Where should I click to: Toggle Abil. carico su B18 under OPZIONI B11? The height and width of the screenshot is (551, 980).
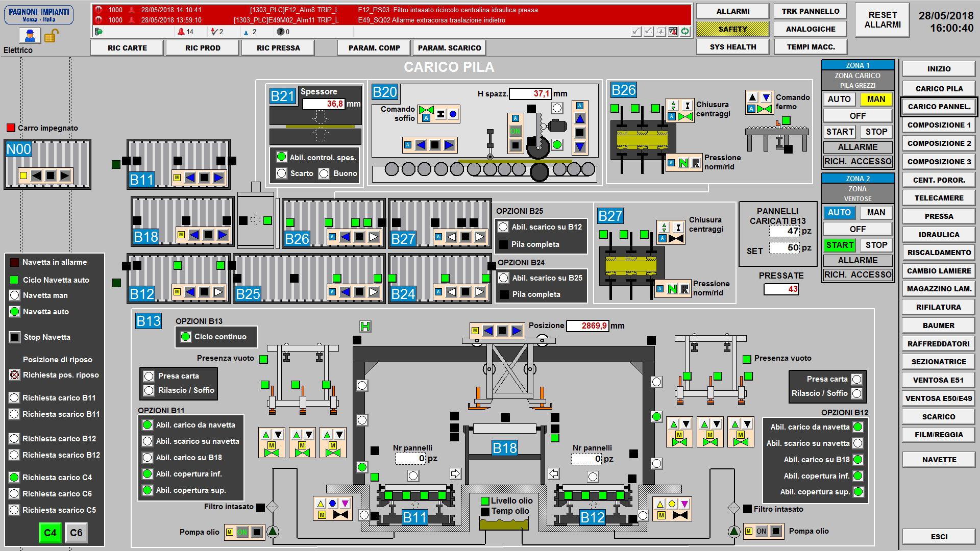coord(148,458)
